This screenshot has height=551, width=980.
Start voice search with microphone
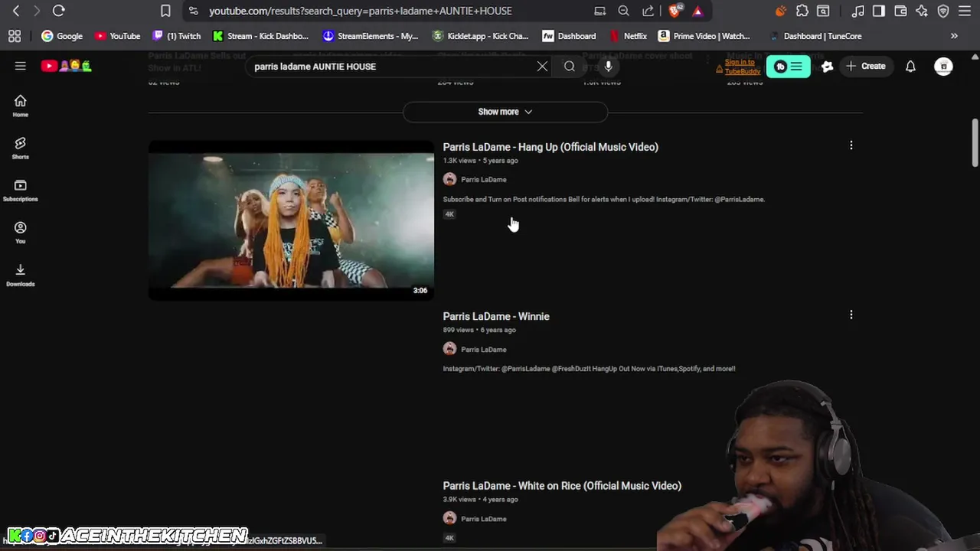[x=608, y=67]
